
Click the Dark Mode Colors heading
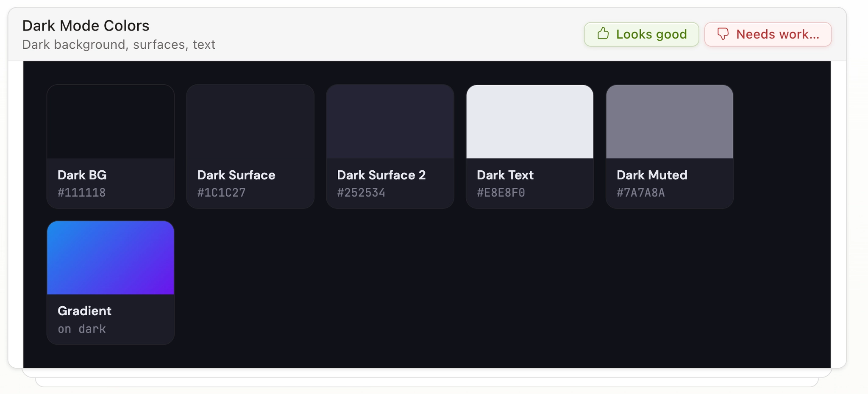[x=86, y=26]
